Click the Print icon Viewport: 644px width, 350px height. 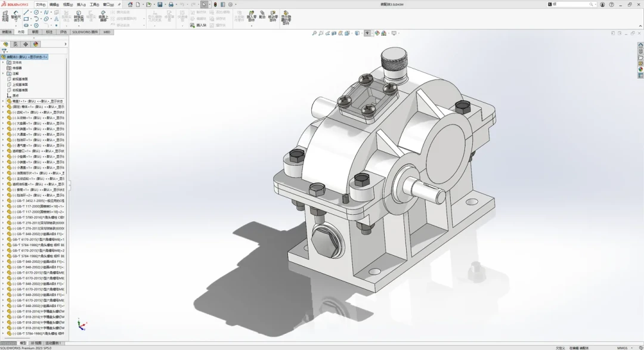(171, 5)
